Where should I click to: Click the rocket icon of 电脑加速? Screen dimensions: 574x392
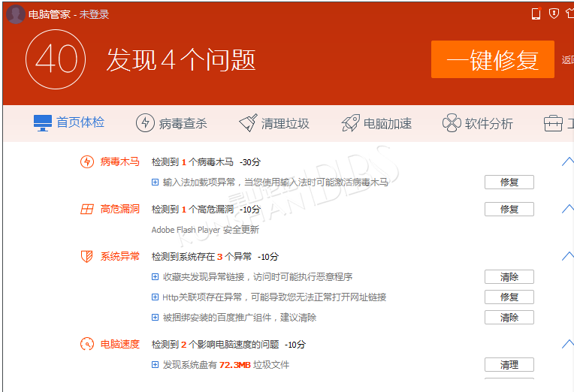(x=351, y=123)
